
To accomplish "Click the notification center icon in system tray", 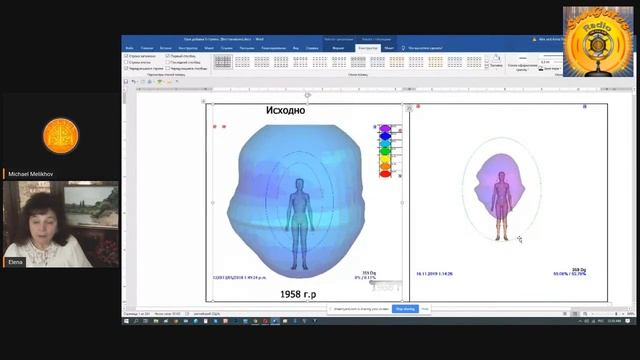I will point(628,321).
